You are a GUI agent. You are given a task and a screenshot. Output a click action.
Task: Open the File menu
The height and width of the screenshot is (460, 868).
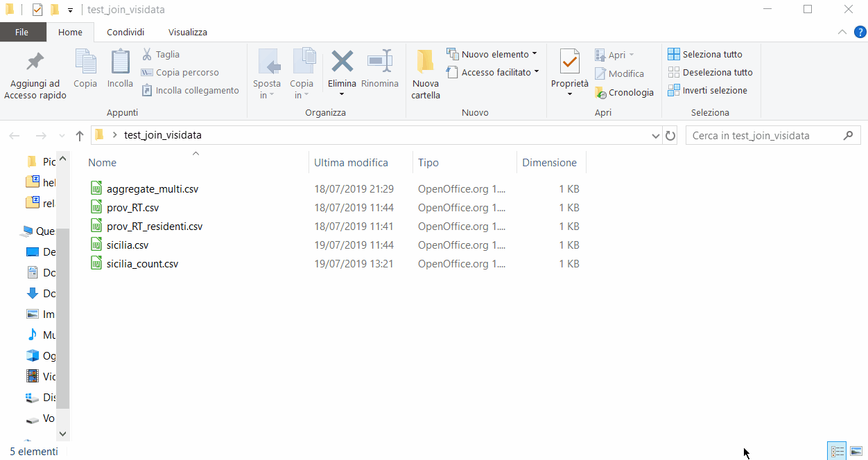tap(22, 32)
